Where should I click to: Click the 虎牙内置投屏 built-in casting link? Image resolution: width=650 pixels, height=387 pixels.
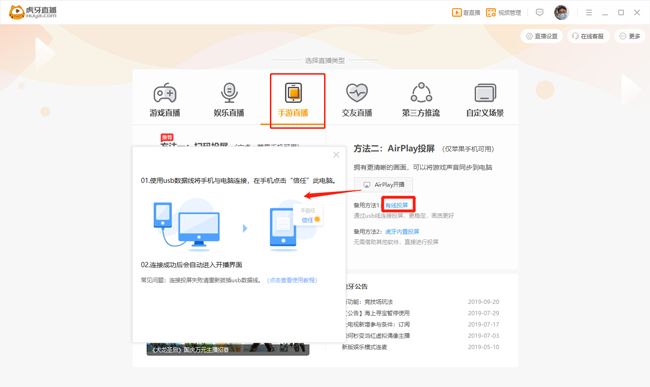402,231
